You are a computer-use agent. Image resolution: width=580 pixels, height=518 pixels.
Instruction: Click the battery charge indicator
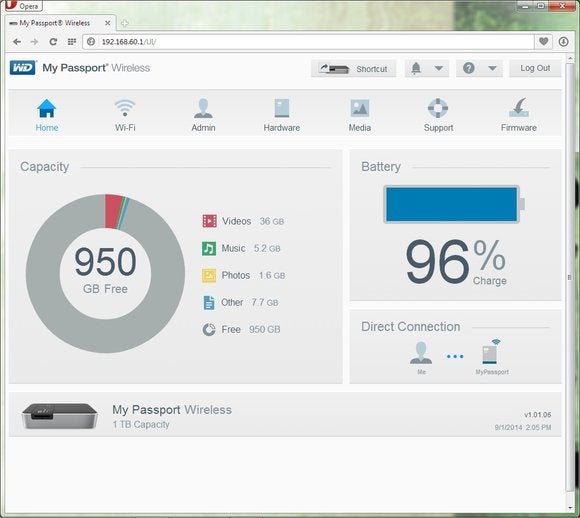pyautogui.click(x=454, y=204)
